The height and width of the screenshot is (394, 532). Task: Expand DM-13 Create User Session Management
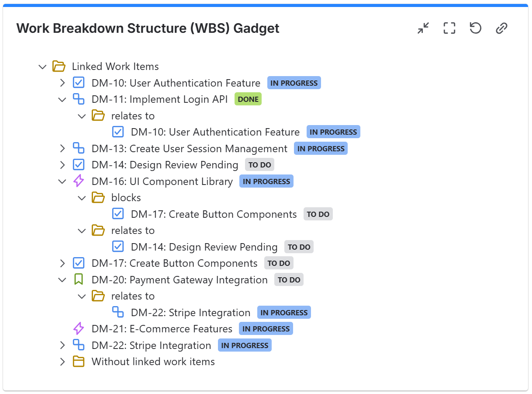click(x=62, y=148)
